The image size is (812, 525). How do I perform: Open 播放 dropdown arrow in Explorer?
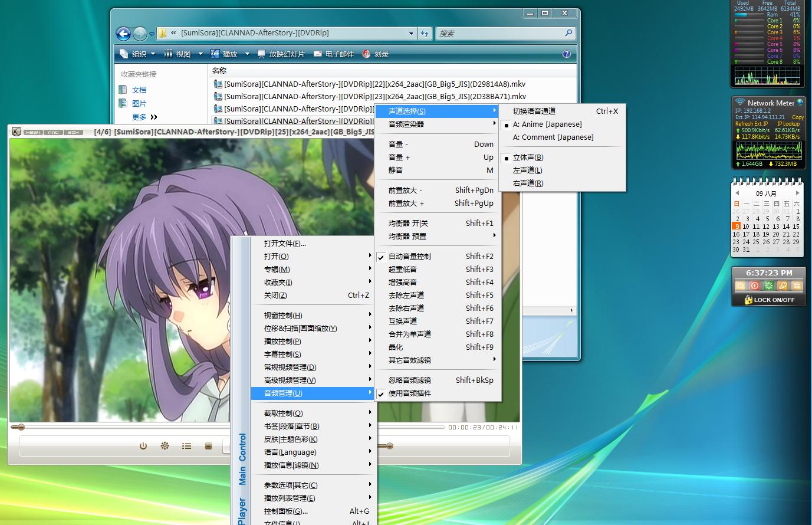[247, 54]
